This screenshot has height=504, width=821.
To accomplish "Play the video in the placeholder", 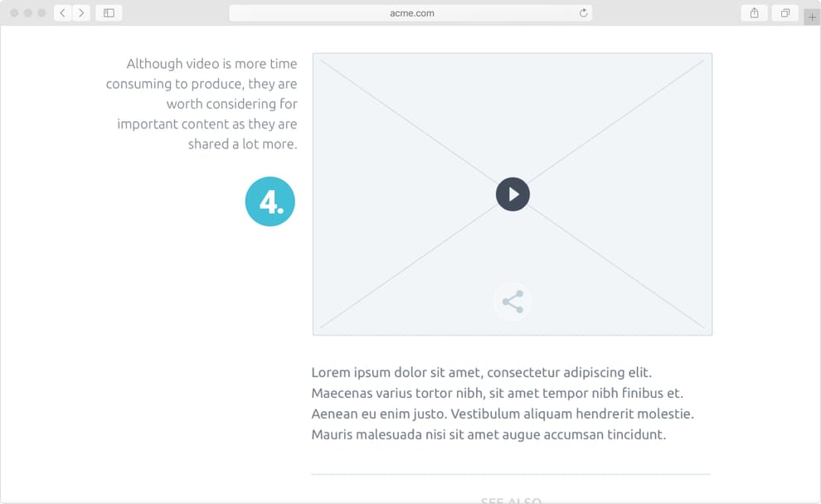I will pyautogui.click(x=513, y=194).
